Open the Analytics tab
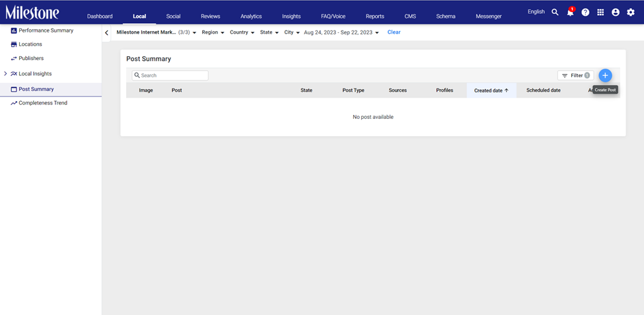Viewport: 644px width, 315px height. [251, 17]
